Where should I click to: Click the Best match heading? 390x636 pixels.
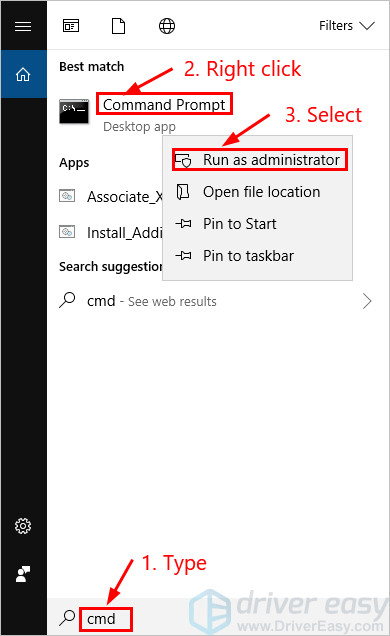click(x=92, y=67)
